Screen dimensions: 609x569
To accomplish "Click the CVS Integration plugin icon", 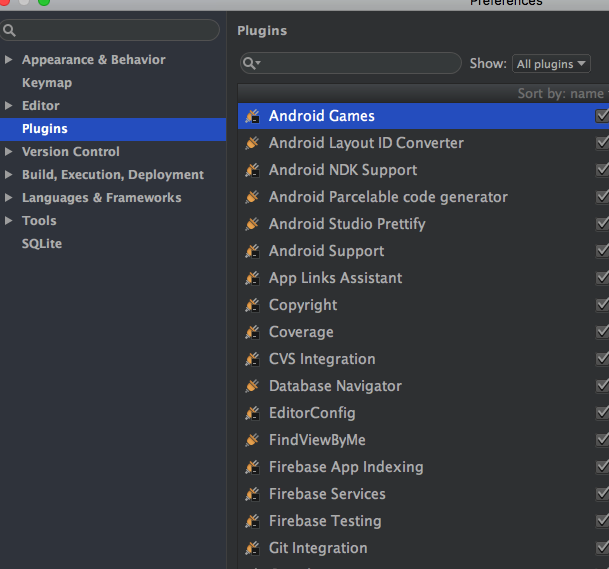I will tap(252, 359).
